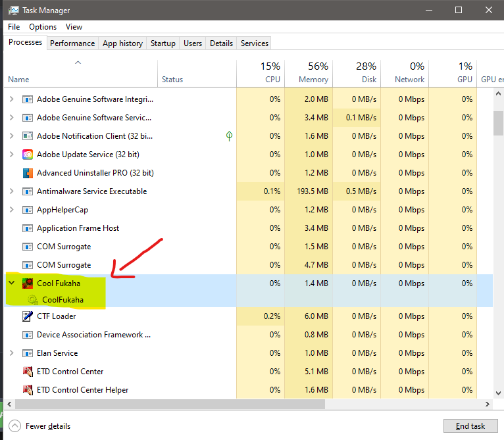This screenshot has width=504, height=440.
Task: Select the Antimalware Service Executable name
Action: coord(91,191)
